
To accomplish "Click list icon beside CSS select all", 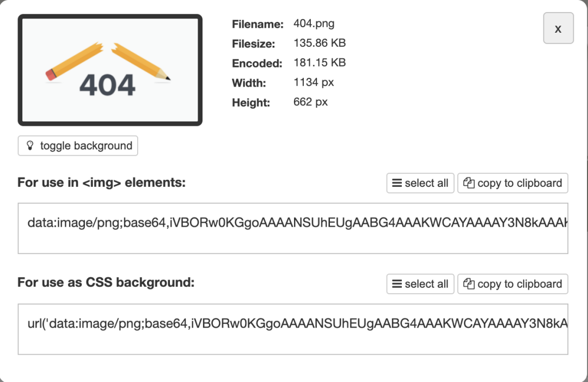I will (397, 284).
